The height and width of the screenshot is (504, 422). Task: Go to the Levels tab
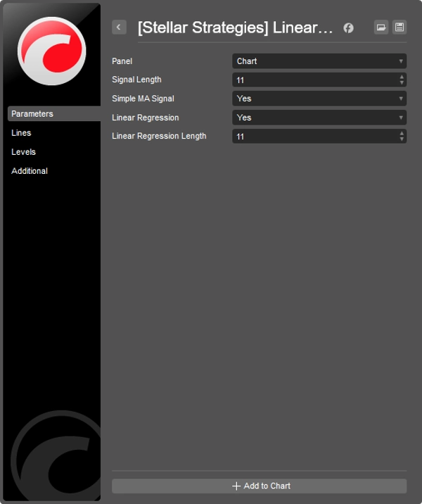click(x=23, y=152)
